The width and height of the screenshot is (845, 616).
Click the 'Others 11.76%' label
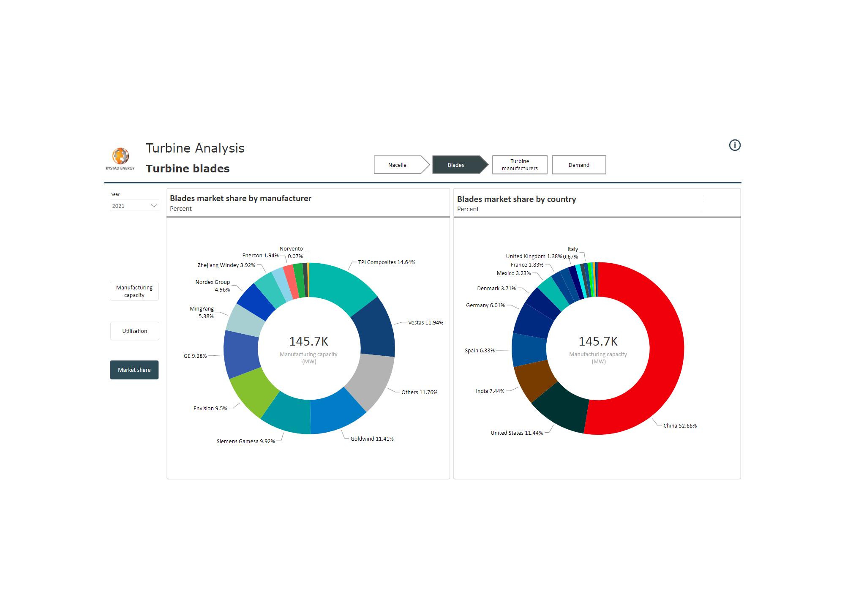(419, 392)
